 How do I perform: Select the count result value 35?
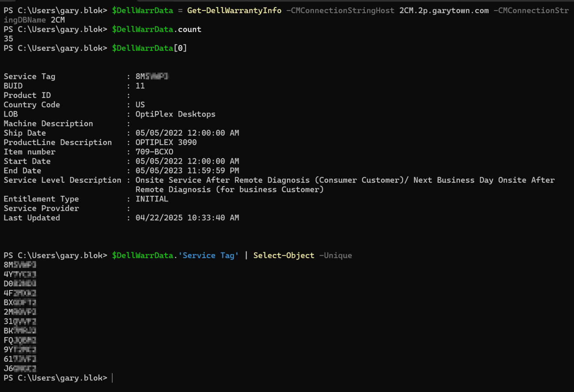click(x=8, y=38)
